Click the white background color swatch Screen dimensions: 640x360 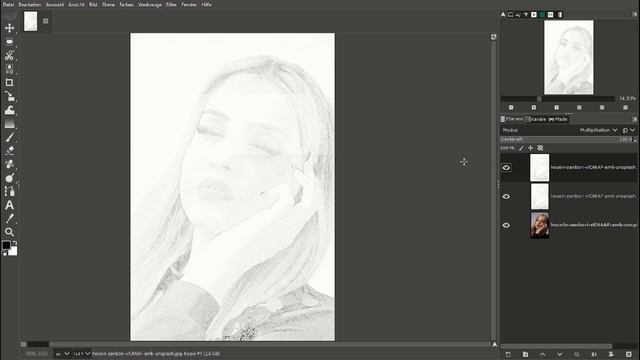[13, 251]
